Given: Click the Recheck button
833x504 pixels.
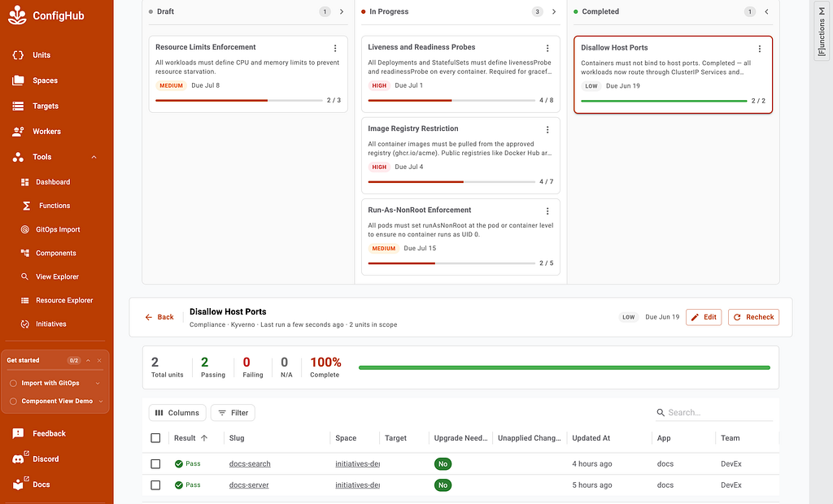Looking at the screenshot, I should tap(753, 317).
